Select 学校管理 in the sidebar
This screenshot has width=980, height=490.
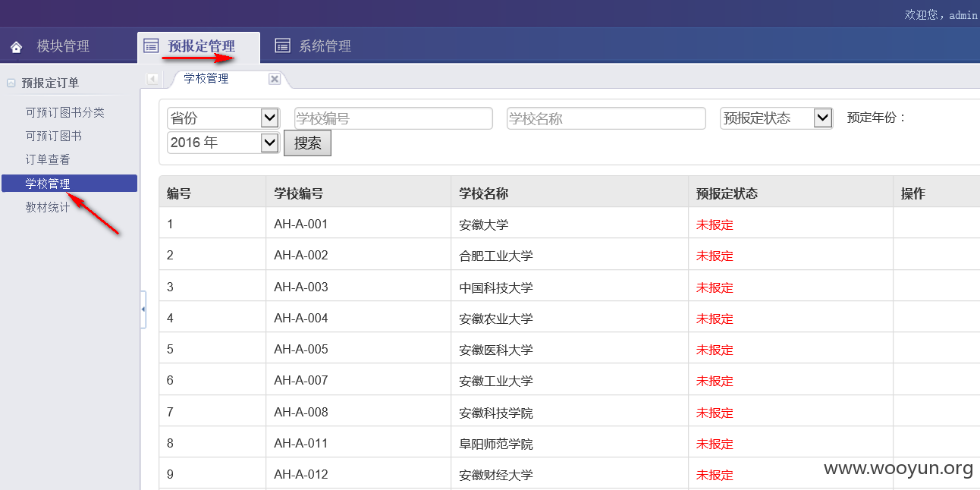tap(69, 184)
